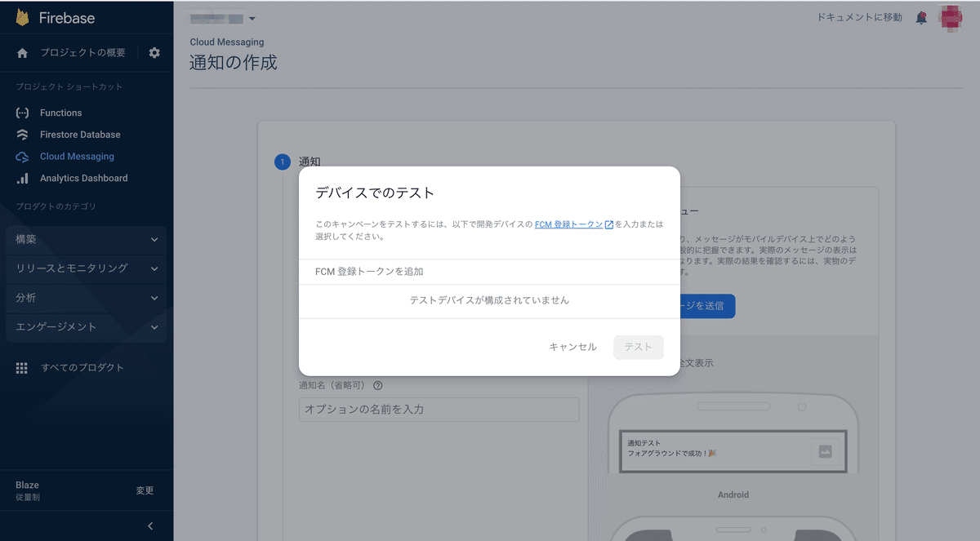The width and height of the screenshot is (980, 541).
Task: Click the Blaze 従量制 plan label
Action: pyautogui.click(x=28, y=490)
